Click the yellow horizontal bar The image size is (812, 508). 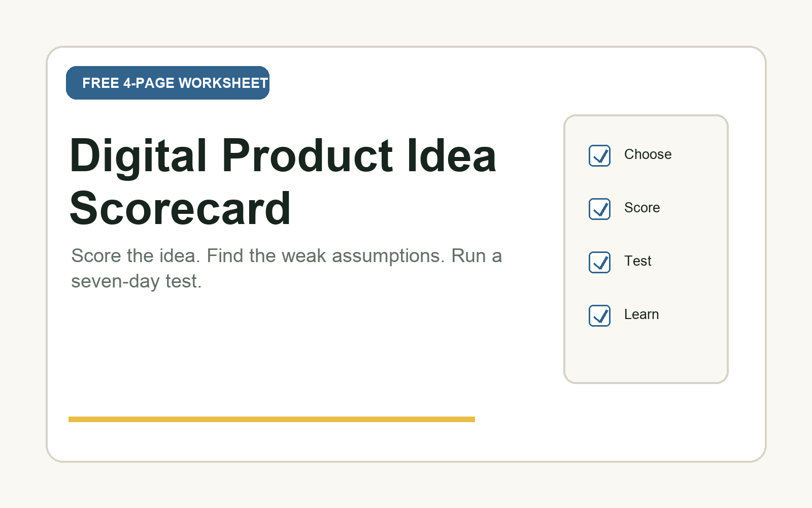pyautogui.click(x=272, y=419)
